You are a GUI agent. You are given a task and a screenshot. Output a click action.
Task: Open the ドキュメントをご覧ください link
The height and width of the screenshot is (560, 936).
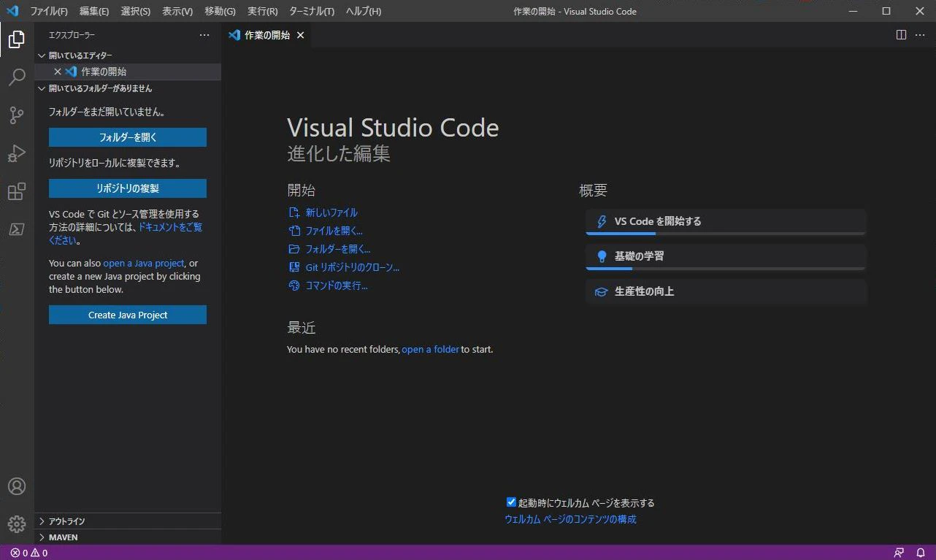(x=170, y=227)
